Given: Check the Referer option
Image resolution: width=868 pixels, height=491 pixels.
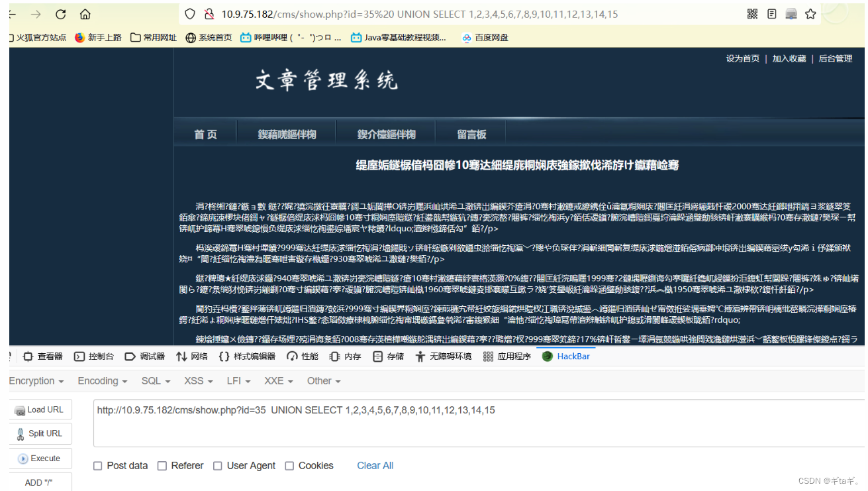Looking at the screenshot, I should coord(162,466).
